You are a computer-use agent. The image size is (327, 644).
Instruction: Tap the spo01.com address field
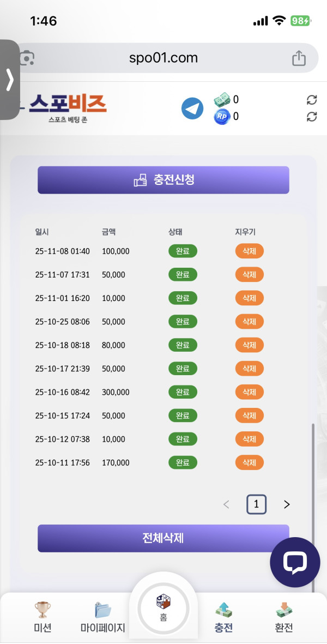[163, 58]
